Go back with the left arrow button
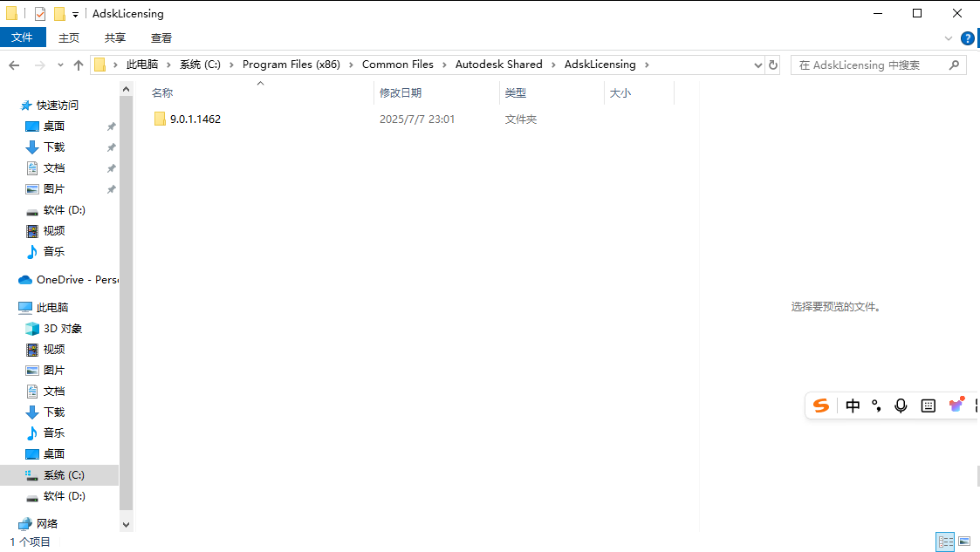This screenshot has height=552, width=980. [14, 65]
